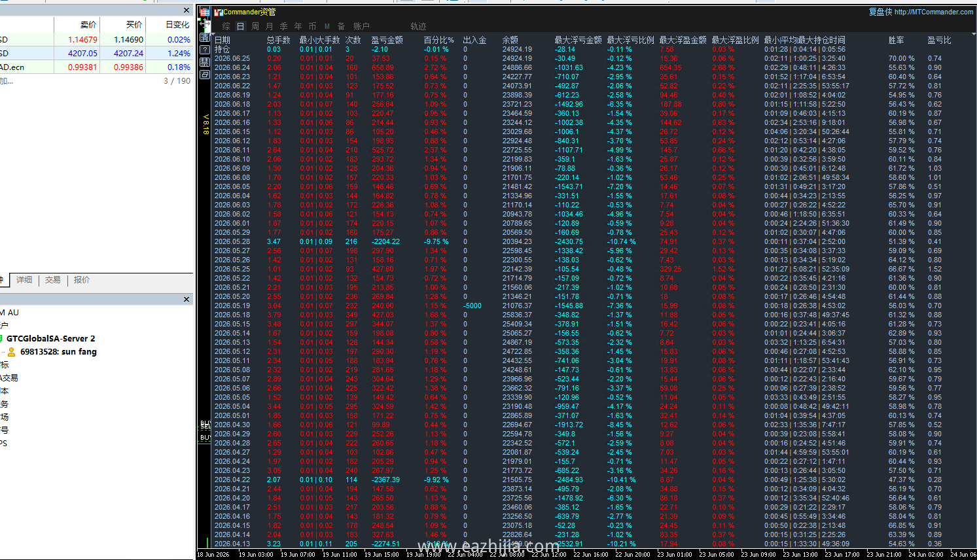Click the move-arrows icon below the table icon
This screenshot has height=560, width=977.
click(x=205, y=25)
